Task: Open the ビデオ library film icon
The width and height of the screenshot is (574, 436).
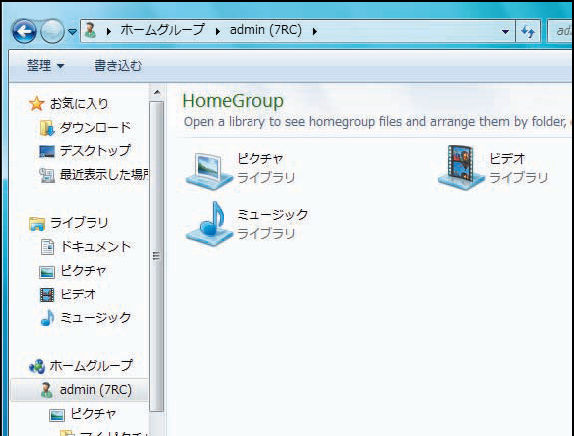Action: (461, 168)
